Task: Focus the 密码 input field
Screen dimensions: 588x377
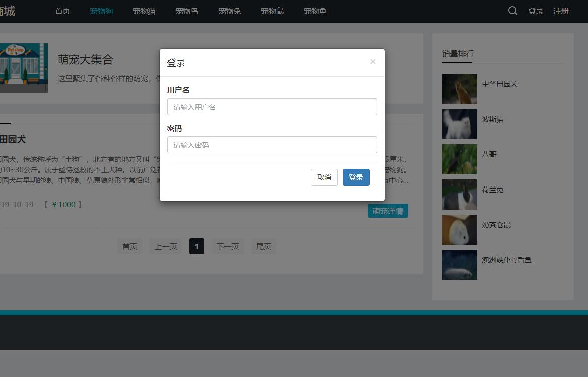Action: click(x=272, y=145)
